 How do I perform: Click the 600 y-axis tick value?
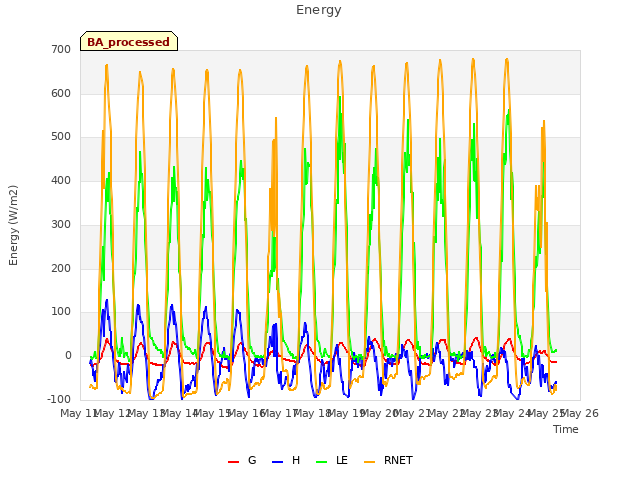coord(61,93)
